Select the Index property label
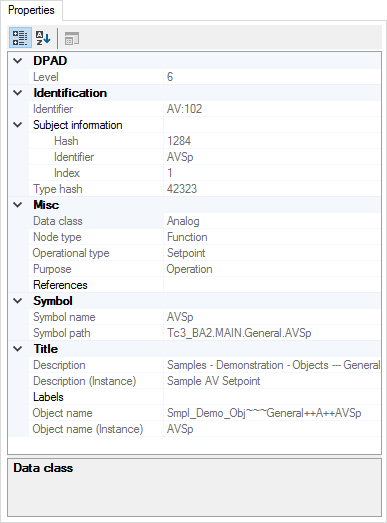The image size is (387, 523). pyautogui.click(x=67, y=173)
